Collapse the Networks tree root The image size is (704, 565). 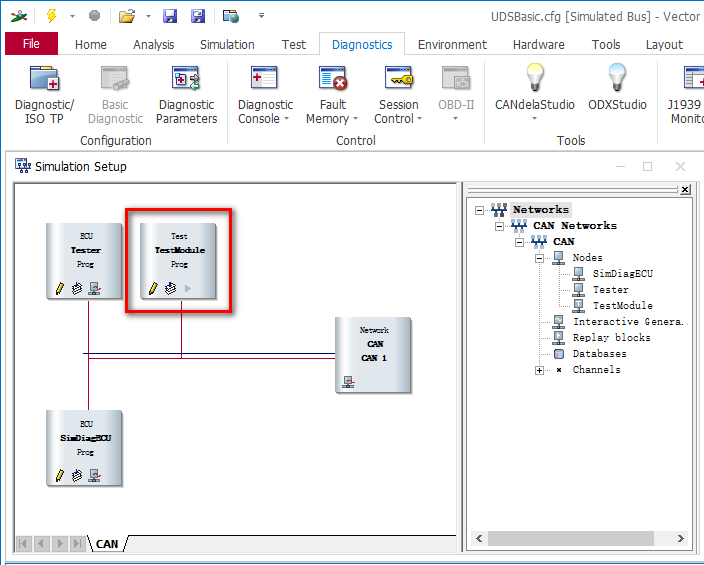tap(480, 210)
